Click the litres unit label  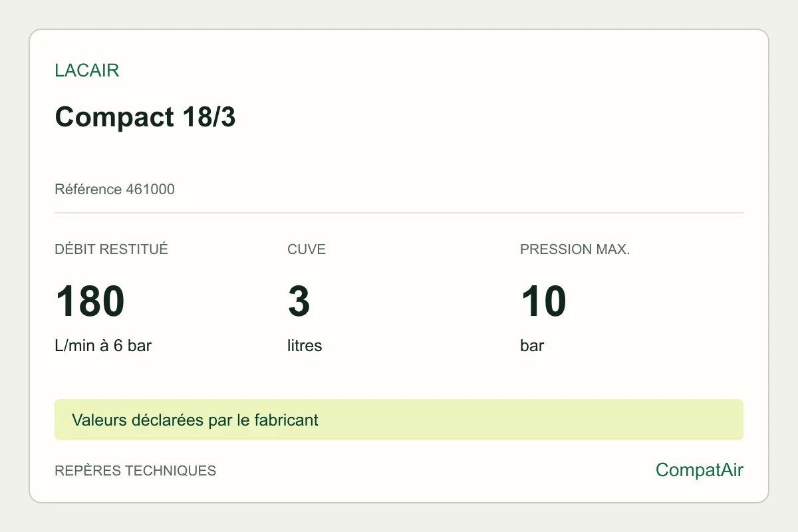click(x=305, y=346)
